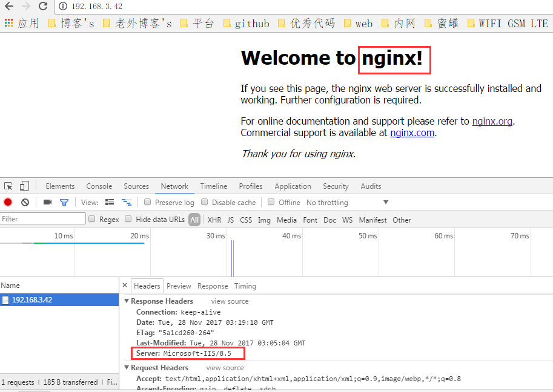Toggle device toolbar icon in DevTools
The height and width of the screenshot is (392, 553).
[24, 186]
